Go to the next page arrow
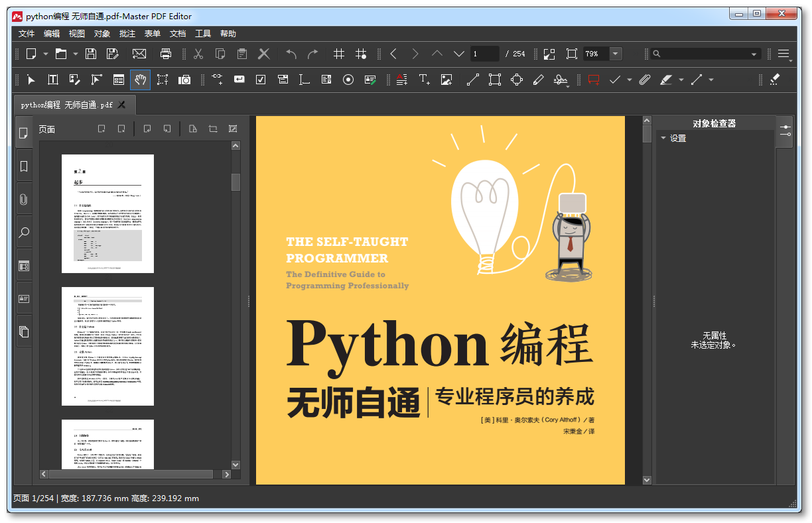The image size is (812, 523). 415,54
